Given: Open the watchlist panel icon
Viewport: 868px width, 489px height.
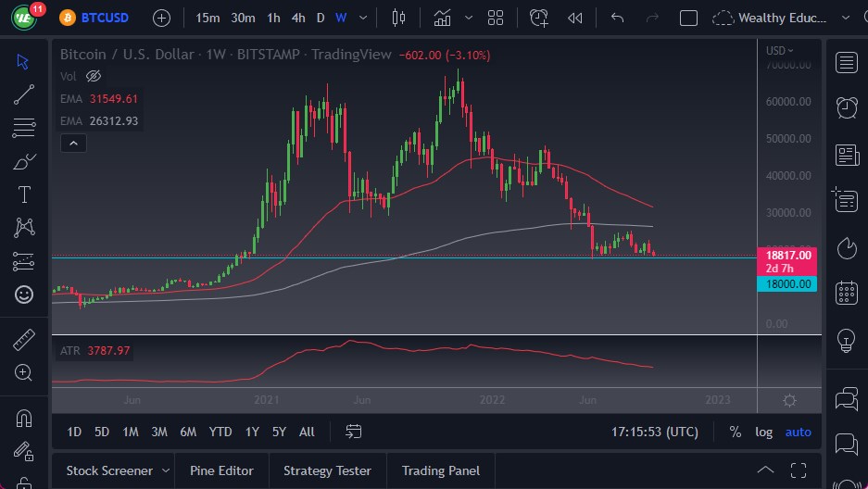Looking at the screenshot, I should coord(846,62).
